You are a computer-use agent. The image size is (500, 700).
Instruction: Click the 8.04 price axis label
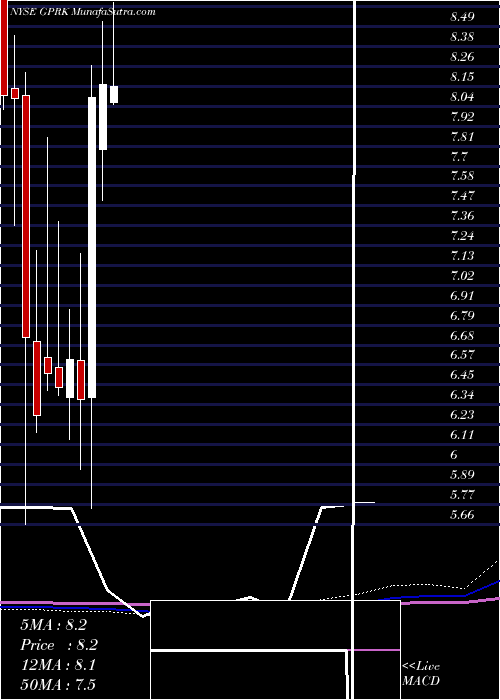pyautogui.click(x=462, y=97)
